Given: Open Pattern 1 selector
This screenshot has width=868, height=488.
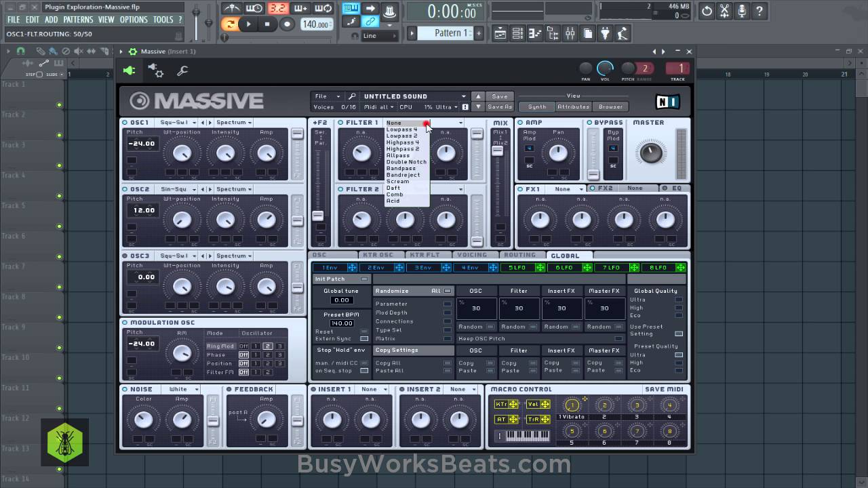Looking at the screenshot, I should [x=446, y=33].
